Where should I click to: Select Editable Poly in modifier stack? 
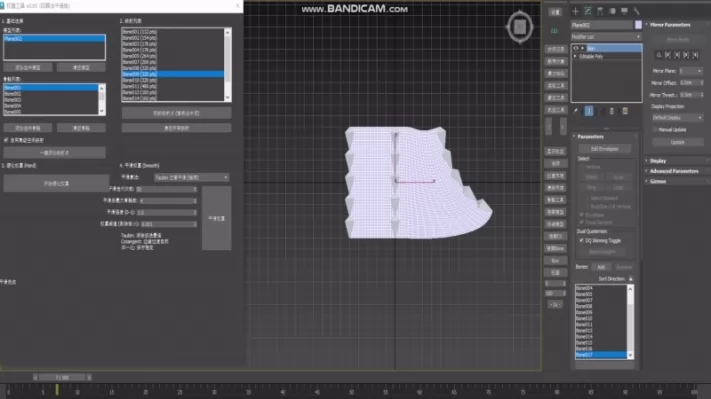(591, 57)
